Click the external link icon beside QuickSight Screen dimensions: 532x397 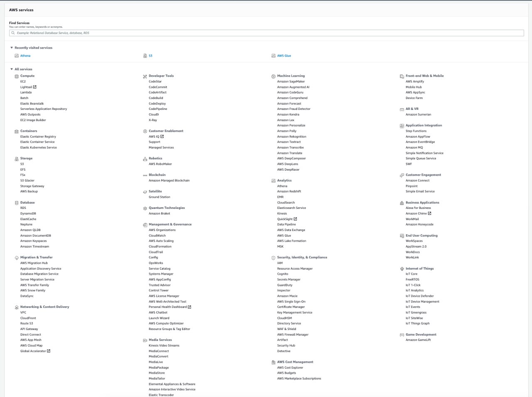coord(296,219)
